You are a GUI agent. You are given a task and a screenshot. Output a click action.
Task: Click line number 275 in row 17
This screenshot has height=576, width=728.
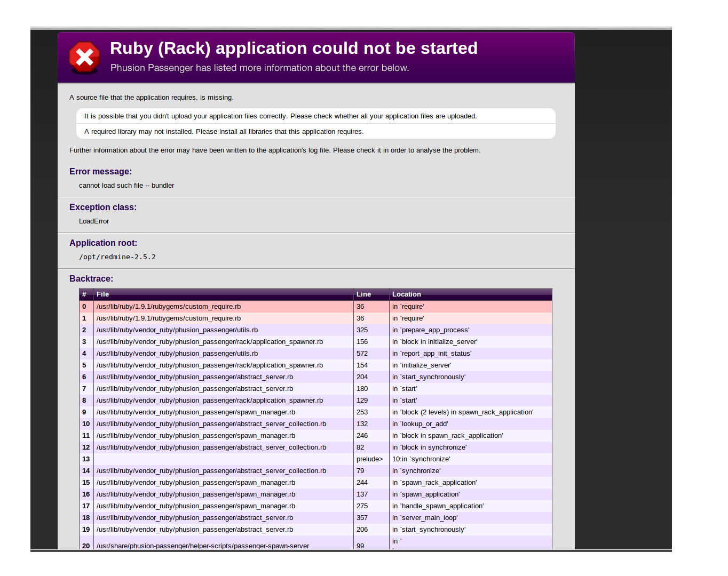(x=362, y=506)
